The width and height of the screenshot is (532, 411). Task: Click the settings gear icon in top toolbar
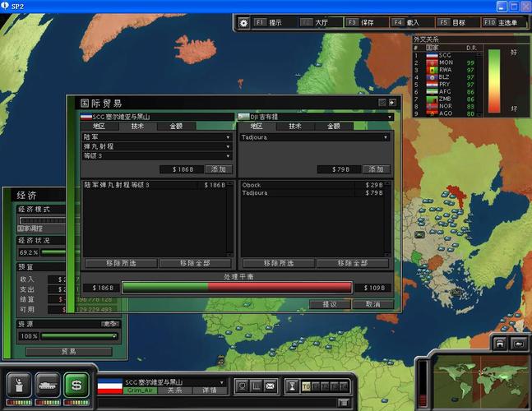click(x=243, y=23)
